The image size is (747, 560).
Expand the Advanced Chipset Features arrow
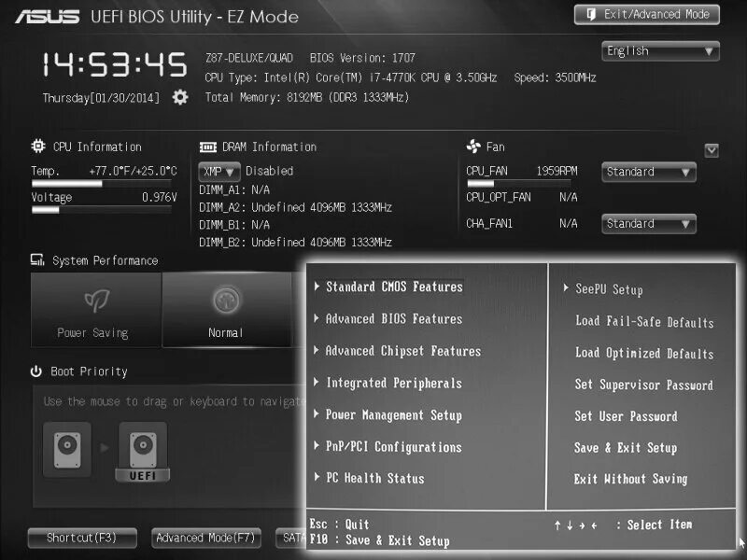[317, 350]
